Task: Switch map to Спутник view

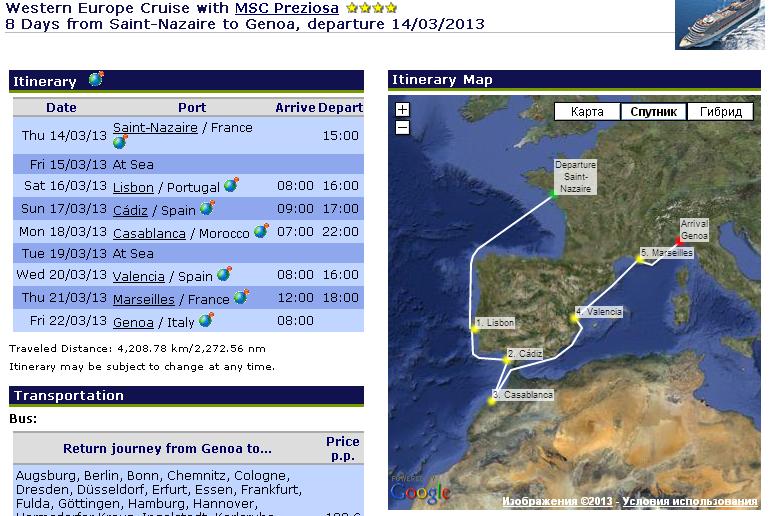Action: pos(654,112)
